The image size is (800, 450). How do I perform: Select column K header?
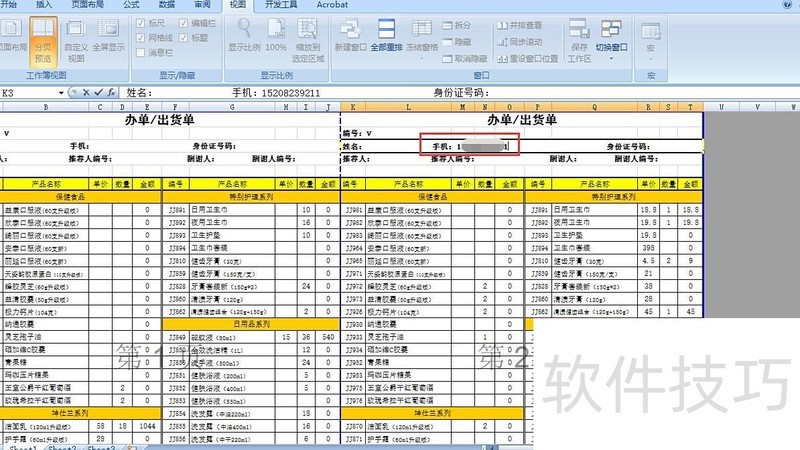click(353, 107)
